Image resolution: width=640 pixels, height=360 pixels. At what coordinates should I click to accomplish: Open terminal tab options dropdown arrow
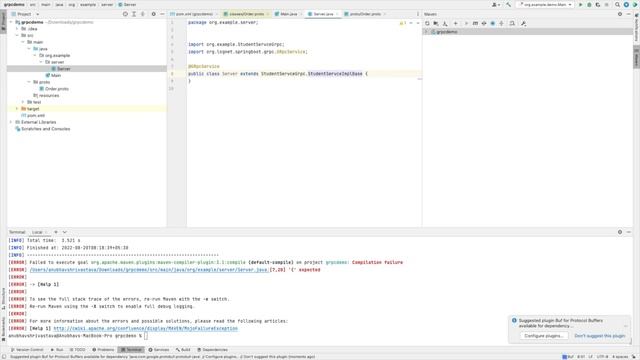click(x=64, y=232)
